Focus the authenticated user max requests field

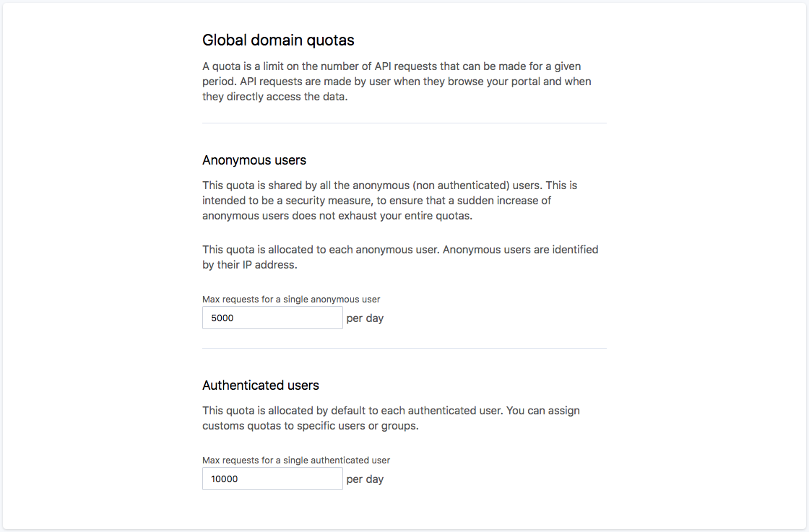click(272, 479)
